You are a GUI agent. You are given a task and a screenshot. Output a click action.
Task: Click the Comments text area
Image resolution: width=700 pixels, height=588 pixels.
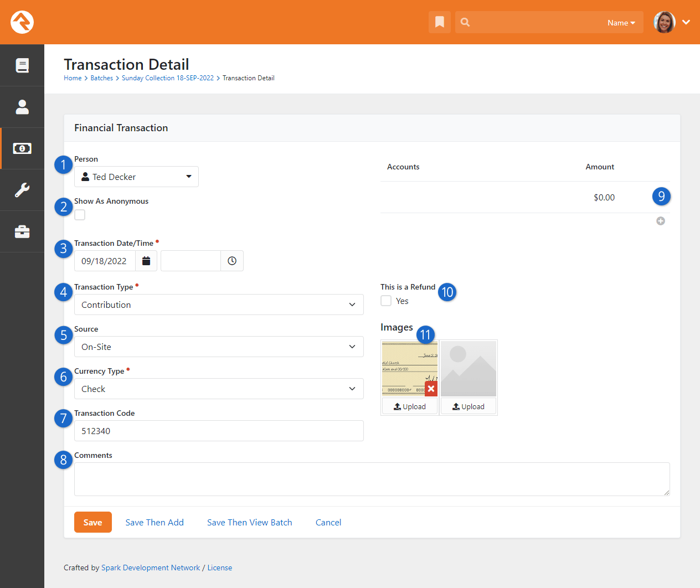pos(372,479)
